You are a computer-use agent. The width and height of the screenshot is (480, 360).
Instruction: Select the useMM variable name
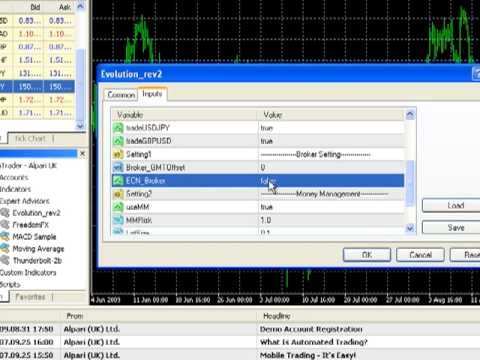point(137,207)
